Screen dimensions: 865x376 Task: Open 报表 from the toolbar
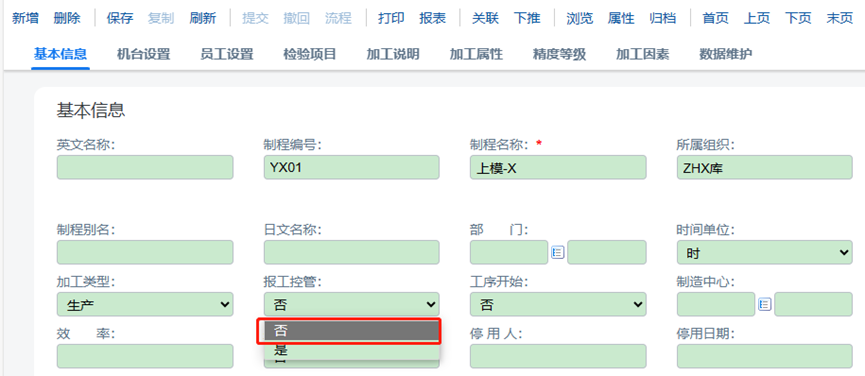(x=432, y=18)
